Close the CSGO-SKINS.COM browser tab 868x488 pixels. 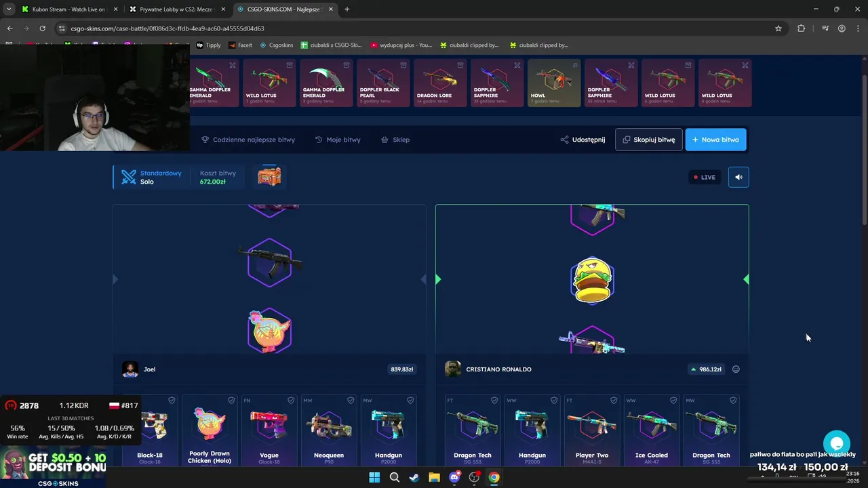332,9
